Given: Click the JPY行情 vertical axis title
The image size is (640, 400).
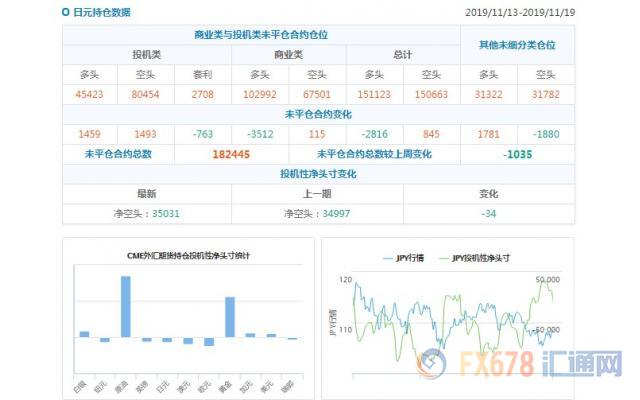Looking at the screenshot, I should pos(333,323).
